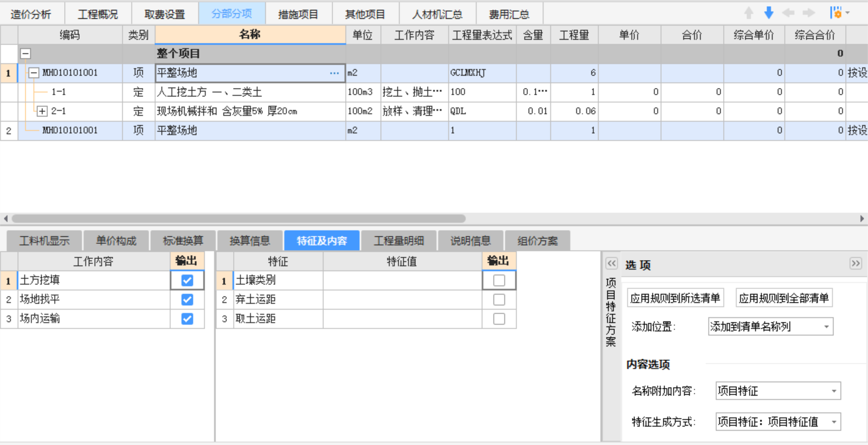Expand the 2-1 quota row
Screen dimensions: 868x445
tap(42, 111)
